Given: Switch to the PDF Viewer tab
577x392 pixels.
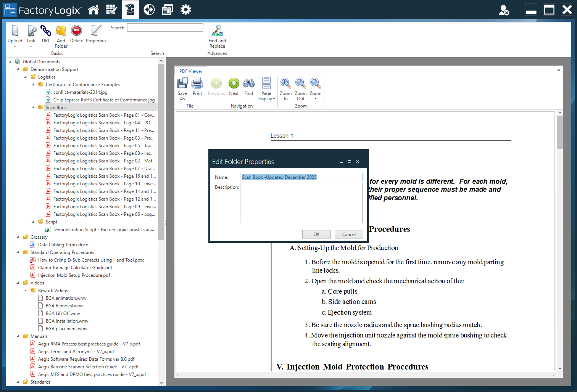Looking at the screenshot, I should (190, 71).
